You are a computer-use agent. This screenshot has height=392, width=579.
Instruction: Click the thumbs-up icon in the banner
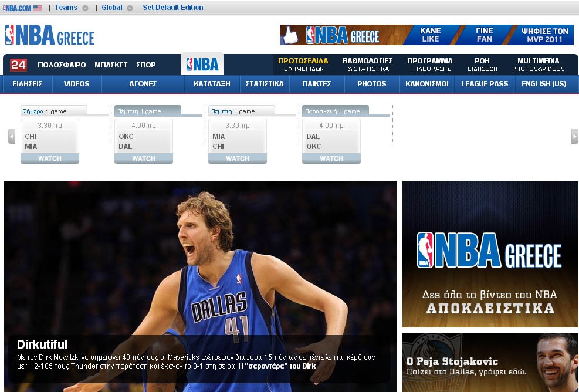point(290,36)
